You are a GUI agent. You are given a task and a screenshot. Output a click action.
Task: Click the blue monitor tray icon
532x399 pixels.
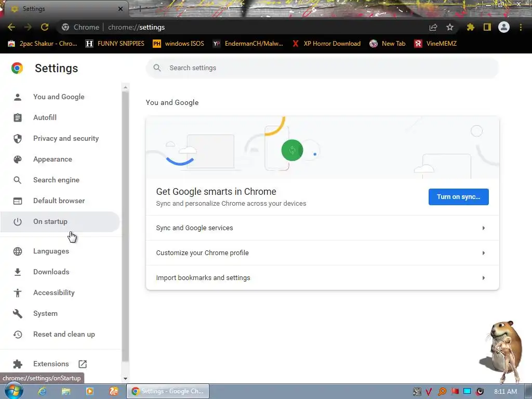(x=467, y=392)
